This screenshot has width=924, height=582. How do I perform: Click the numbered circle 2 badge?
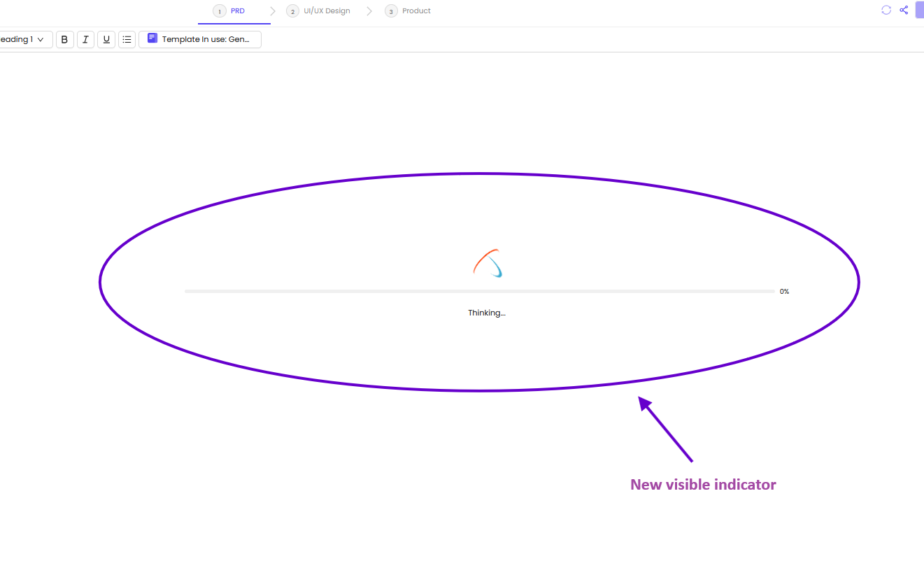pyautogui.click(x=292, y=10)
